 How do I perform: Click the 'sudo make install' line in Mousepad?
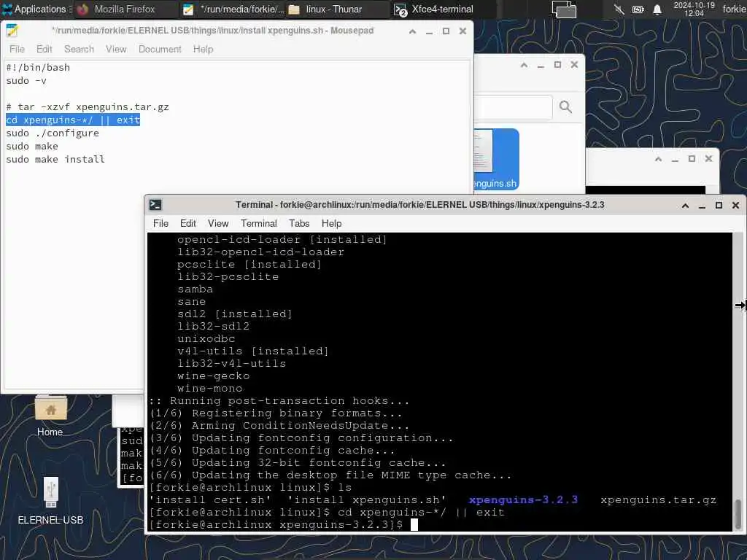55,160
